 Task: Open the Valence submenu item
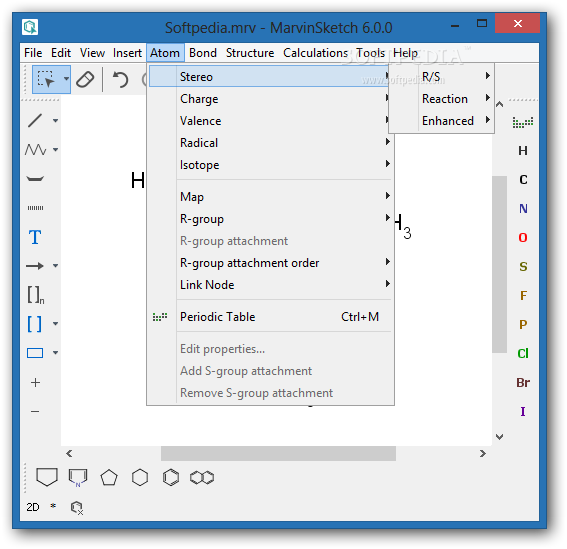[x=270, y=121]
